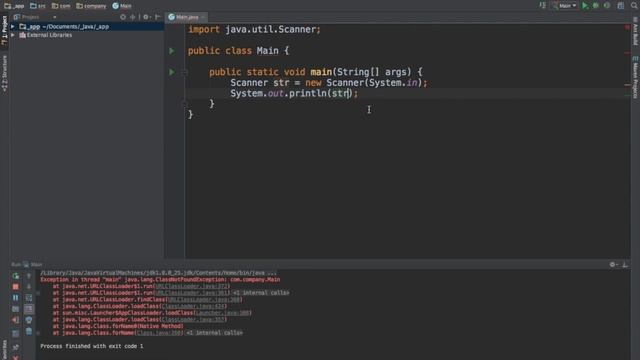Open Project panel settings gear
640x360 pixels.
click(146, 17)
